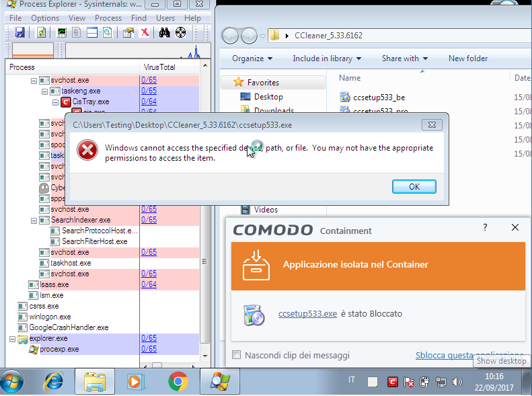Image resolution: width=532 pixels, height=396 pixels.
Task: Click the CPU usage mini graph
Action: point(33,50)
